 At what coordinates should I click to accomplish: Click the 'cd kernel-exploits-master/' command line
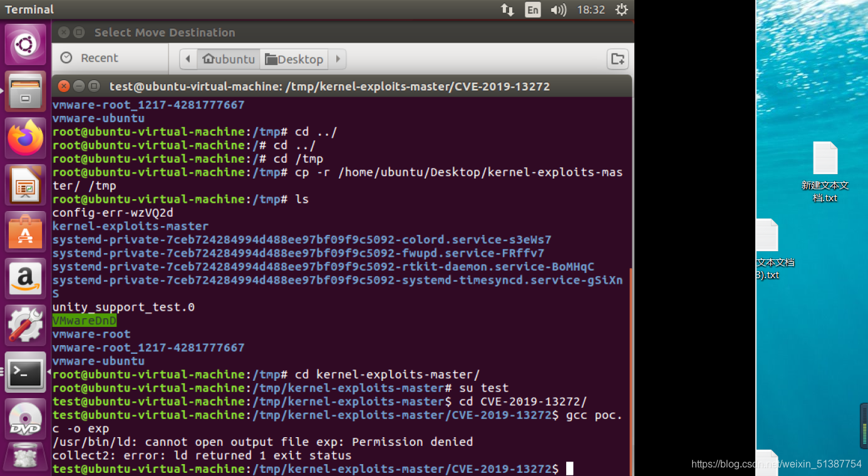click(x=266, y=375)
